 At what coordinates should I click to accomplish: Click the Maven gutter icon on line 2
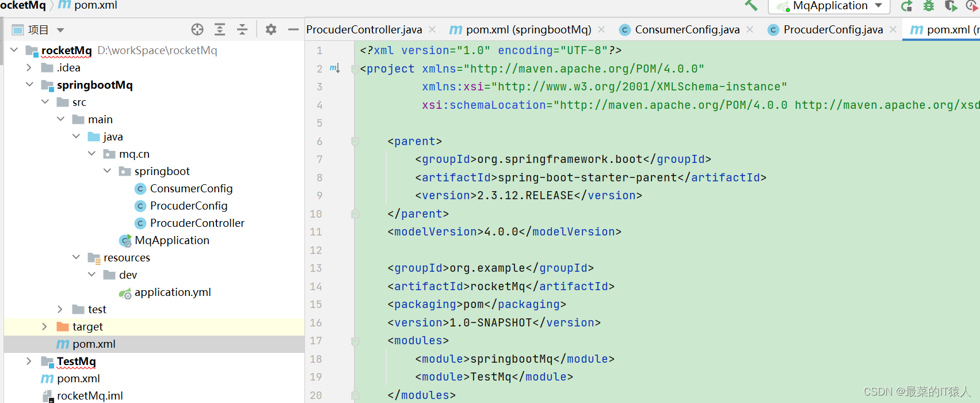(334, 69)
